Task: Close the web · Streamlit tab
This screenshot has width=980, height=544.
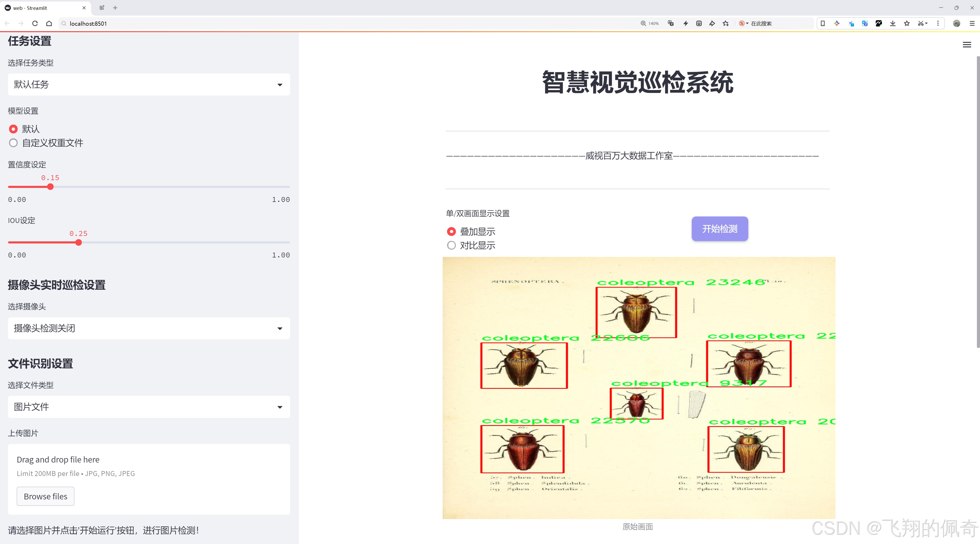Action: [84, 8]
